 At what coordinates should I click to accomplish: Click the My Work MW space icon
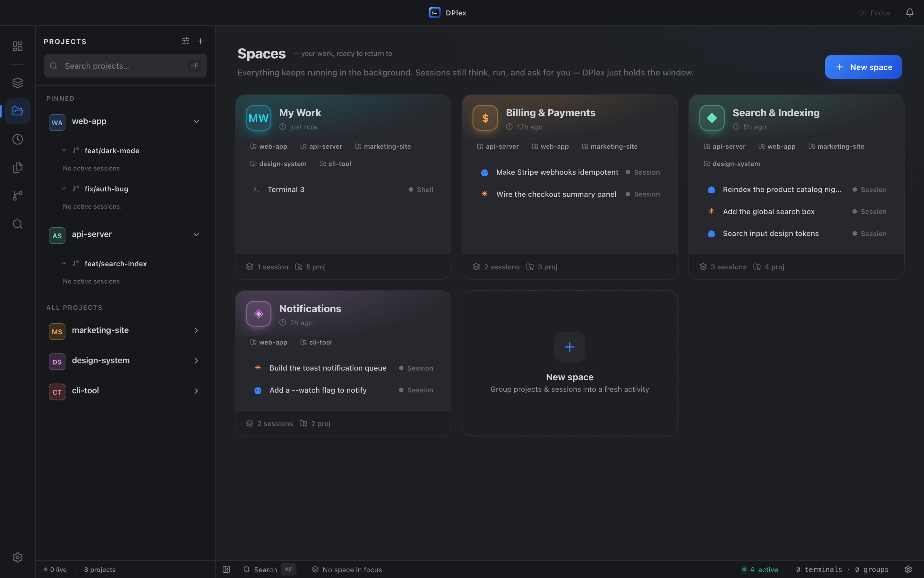point(259,118)
